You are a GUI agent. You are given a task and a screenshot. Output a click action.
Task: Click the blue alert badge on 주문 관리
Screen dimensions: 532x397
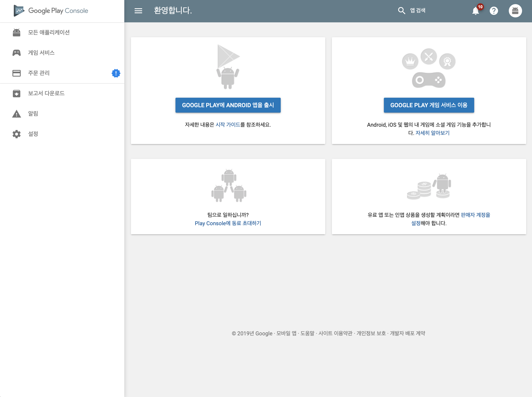pyautogui.click(x=116, y=73)
